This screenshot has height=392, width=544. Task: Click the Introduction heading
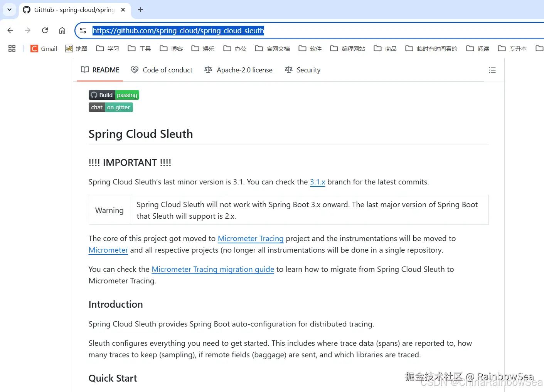point(116,304)
